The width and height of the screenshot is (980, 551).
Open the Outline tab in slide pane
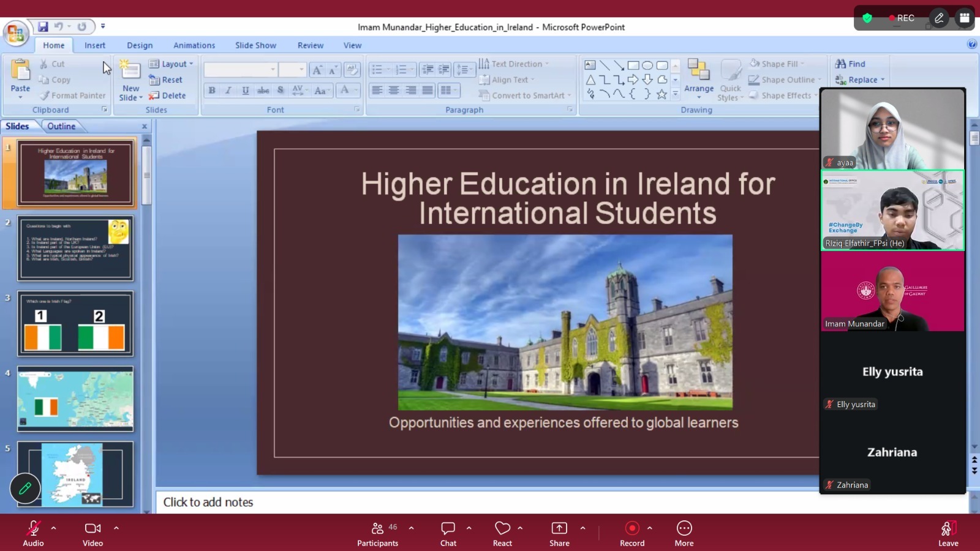coord(61,126)
